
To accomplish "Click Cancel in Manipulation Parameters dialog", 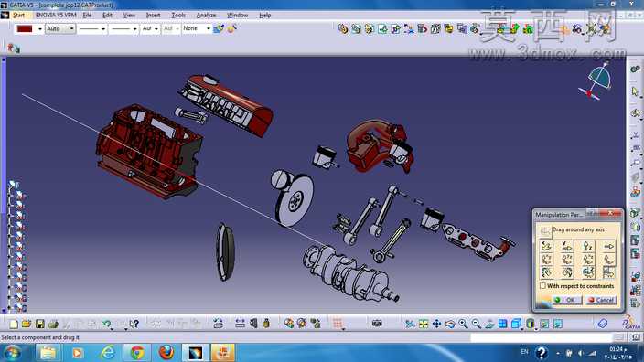I will pos(601,300).
